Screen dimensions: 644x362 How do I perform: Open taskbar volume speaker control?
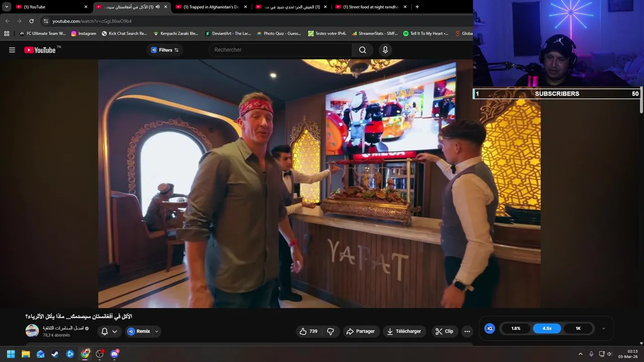pos(609,354)
